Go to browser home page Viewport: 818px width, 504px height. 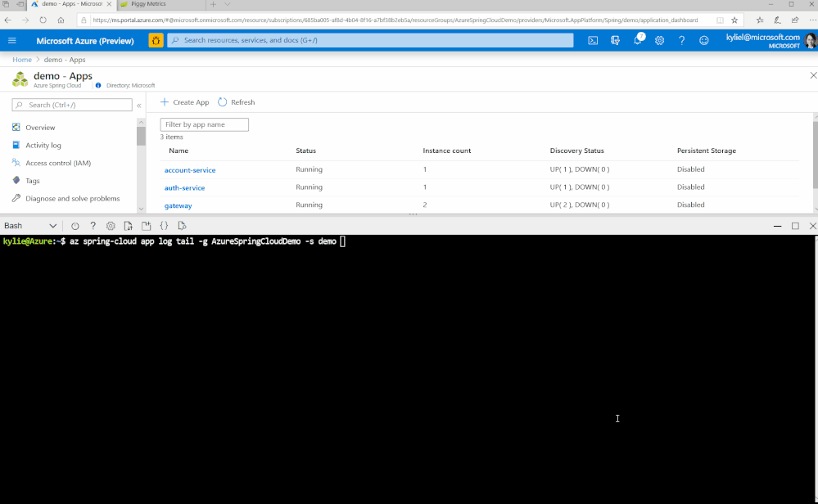tap(61, 20)
